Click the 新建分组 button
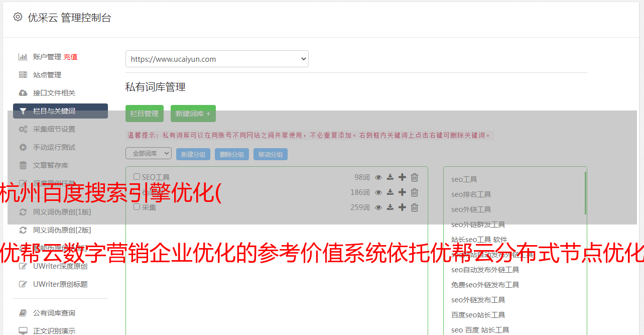Screen dimensions: 644x335 (193, 154)
